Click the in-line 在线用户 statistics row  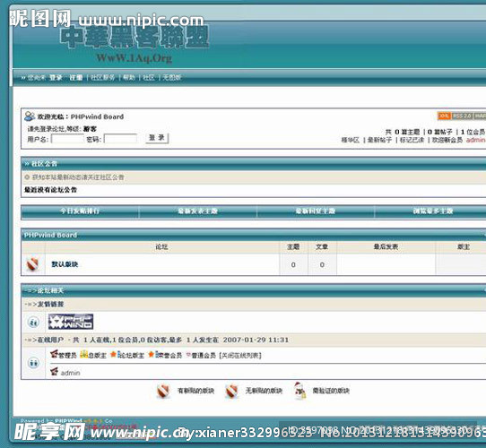point(254,340)
